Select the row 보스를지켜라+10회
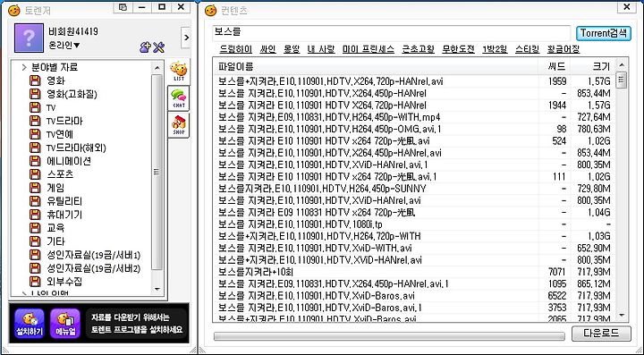This screenshot has height=355, width=644. point(414,272)
